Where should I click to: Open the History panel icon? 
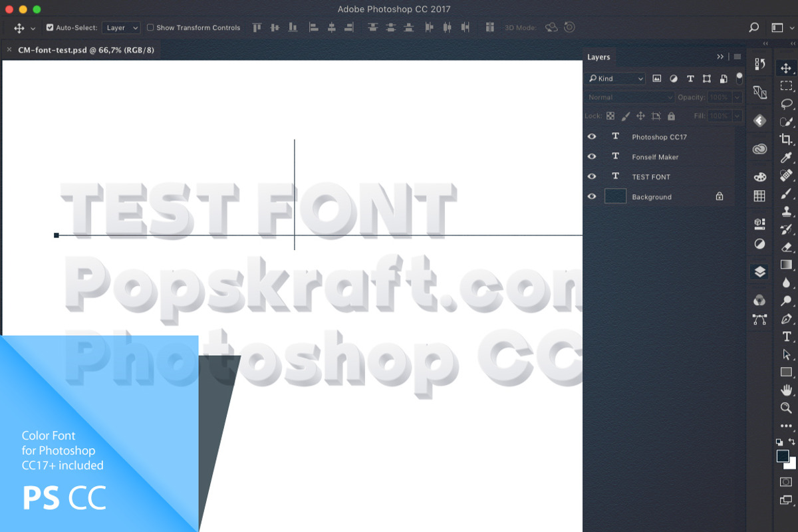(760, 64)
